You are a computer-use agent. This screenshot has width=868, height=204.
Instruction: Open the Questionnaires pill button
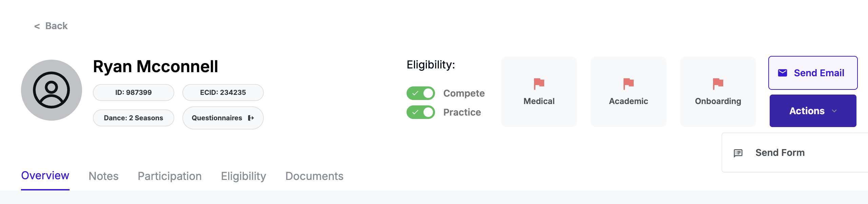pyautogui.click(x=217, y=118)
